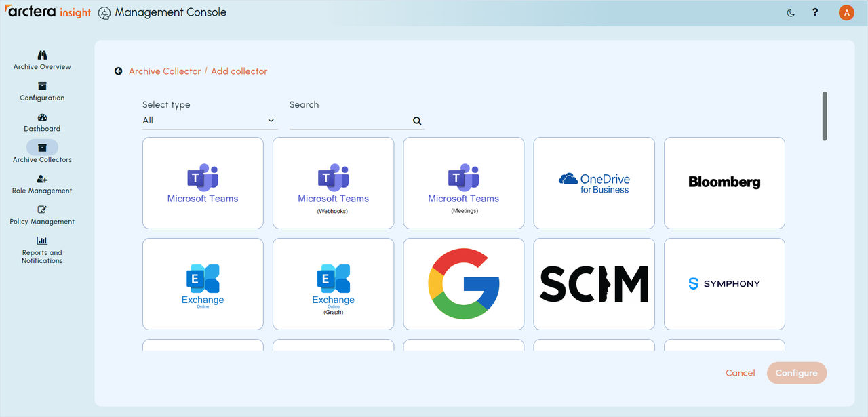Image resolution: width=868 pixels, height=417 pixels.
Task: Open the Select type dropdown
Action: pyautogui.click(x=210, y=121)
